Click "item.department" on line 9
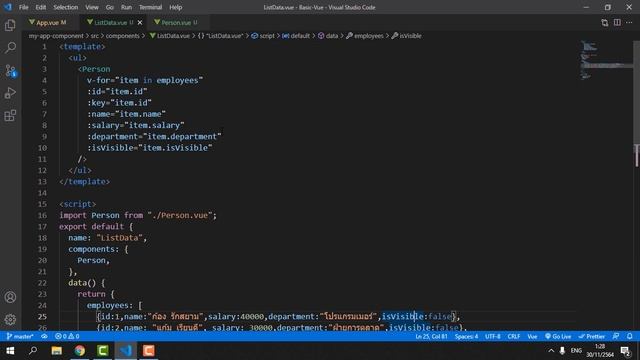The height and width of the screenshot is (360, 640). [x=181, y=136]
